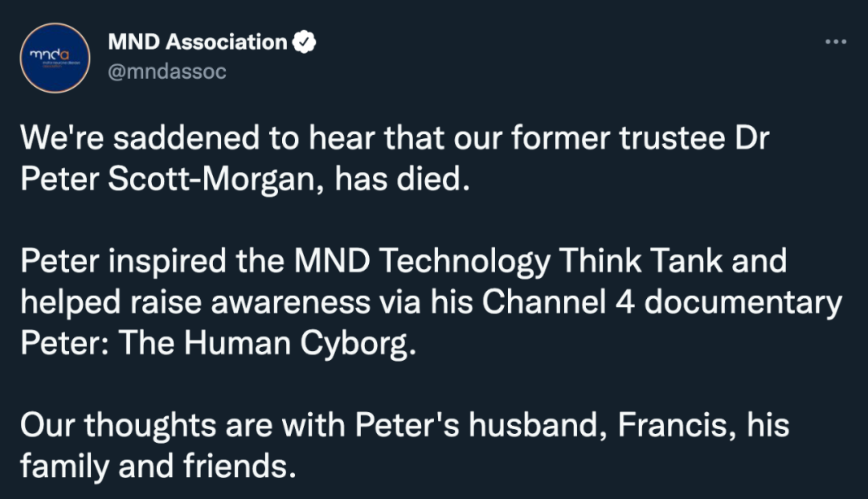Click the title "The Human Cyborg."
This screenshot has width=868, height=499.
coord(267,344)
